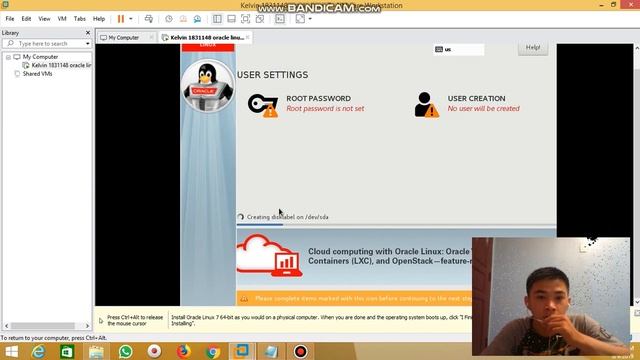Click the root password key icon

click(x=262, y=105)
